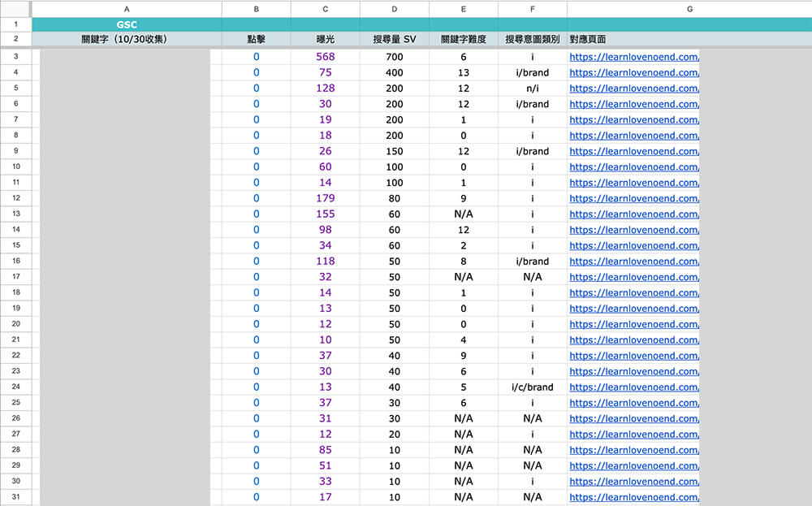Screen dimensions: 812x506
Task: Select the impressions cell showing 118
Action: click(x=326, y=261)
